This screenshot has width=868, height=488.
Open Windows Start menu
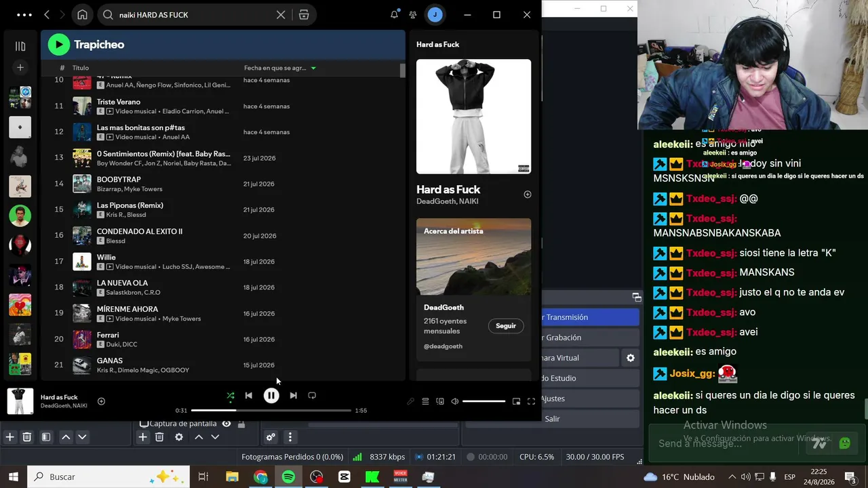13,476
